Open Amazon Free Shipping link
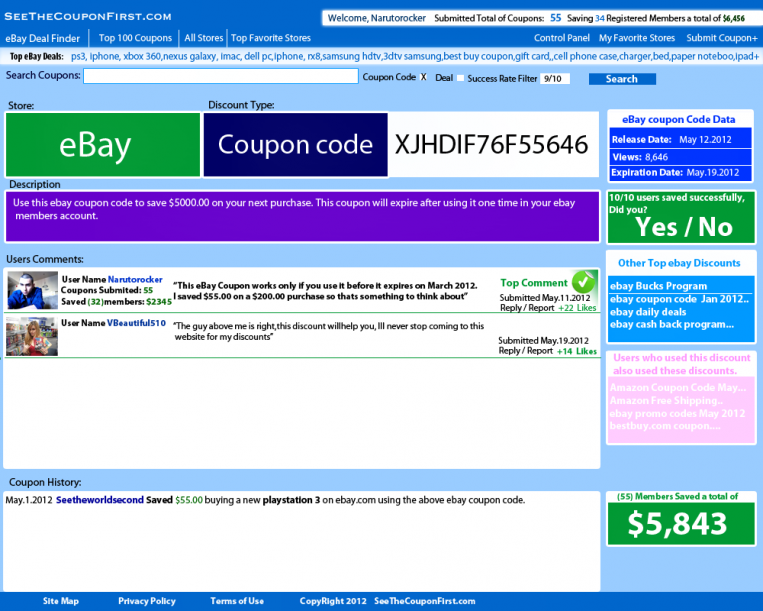 666,401
